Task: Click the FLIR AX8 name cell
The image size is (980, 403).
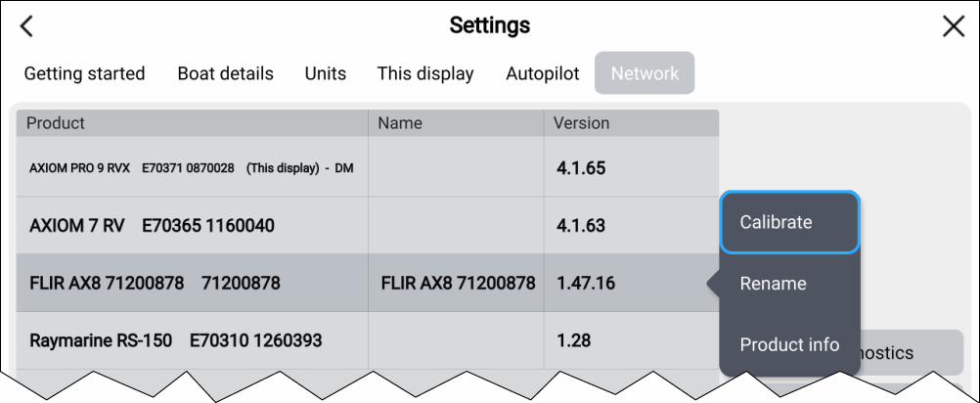Action: pos(457,284)
